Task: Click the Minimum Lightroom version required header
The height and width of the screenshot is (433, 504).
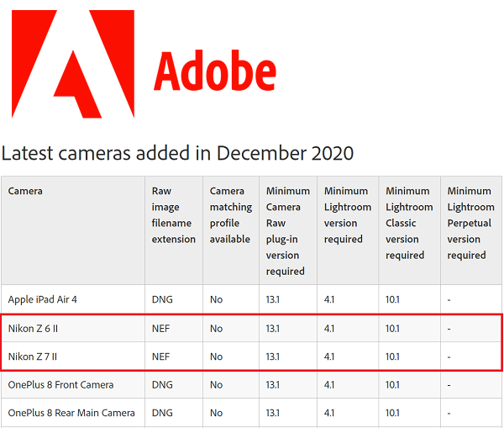Action: [x=347, y=215]
